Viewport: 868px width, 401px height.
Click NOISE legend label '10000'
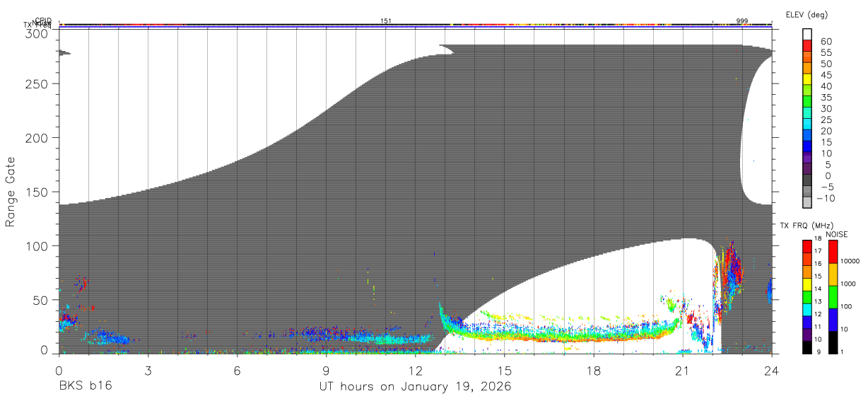tap(851, 261)
